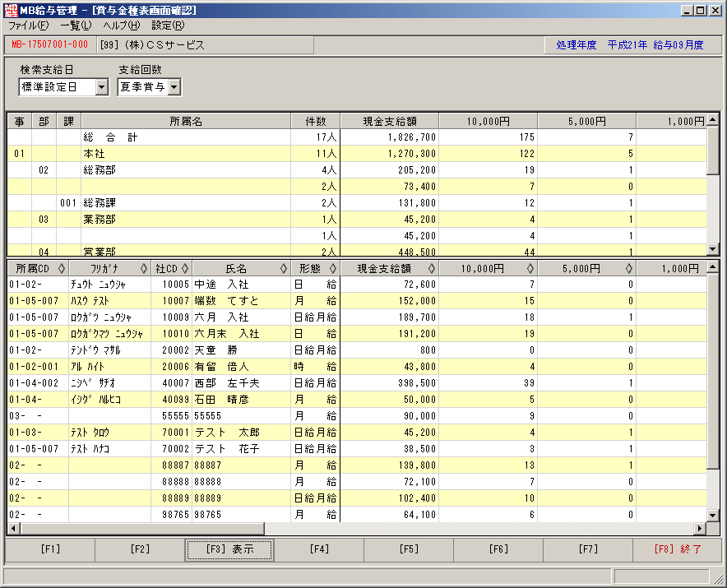Sort lower 5,000円 column diamond icon
The height and width of the screenshot is (588, 727).
pos(629,268)
